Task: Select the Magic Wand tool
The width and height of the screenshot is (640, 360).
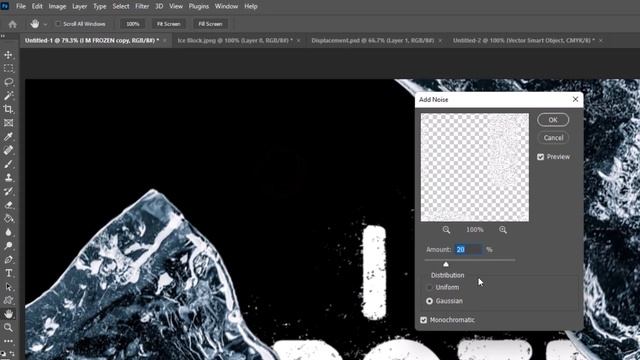Action: pos(8,96)
